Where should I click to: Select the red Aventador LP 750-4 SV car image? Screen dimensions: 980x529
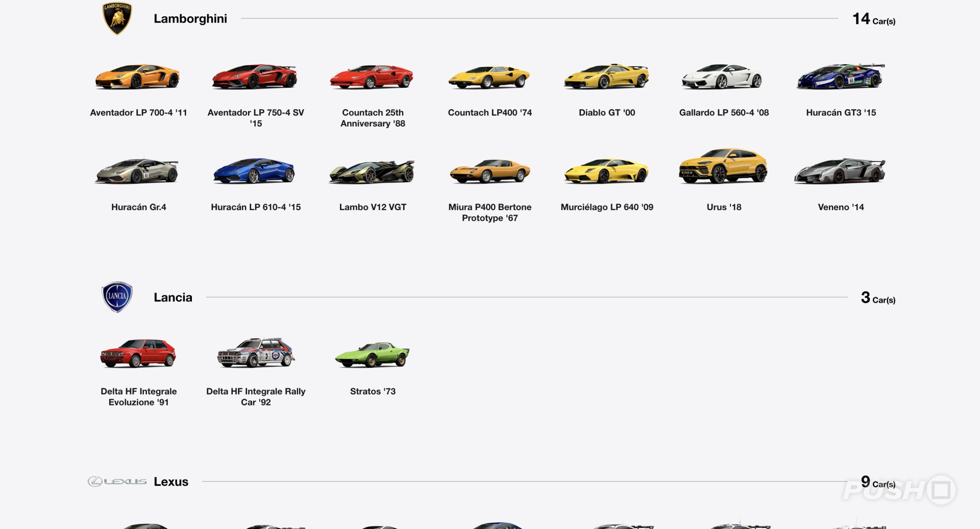[255, 77]
